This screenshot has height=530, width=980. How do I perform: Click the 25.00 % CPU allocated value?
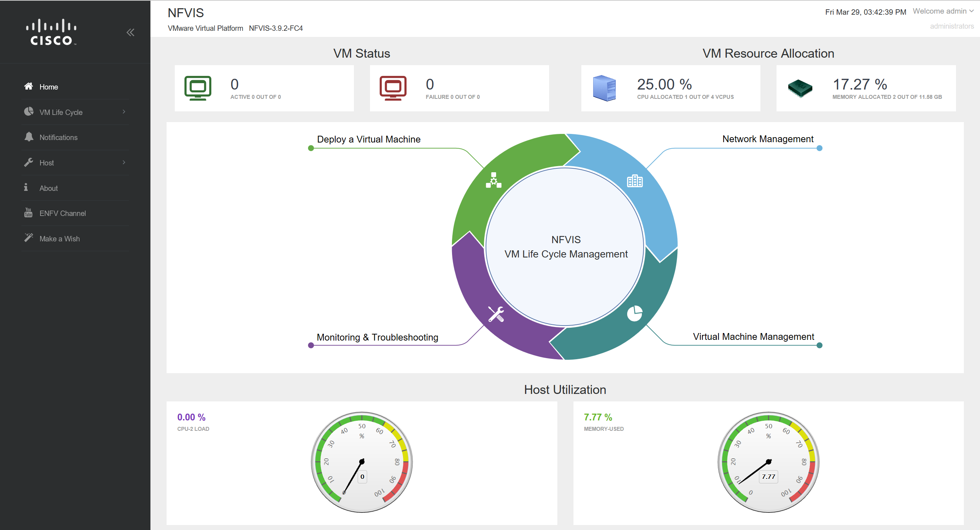(664, 84)
